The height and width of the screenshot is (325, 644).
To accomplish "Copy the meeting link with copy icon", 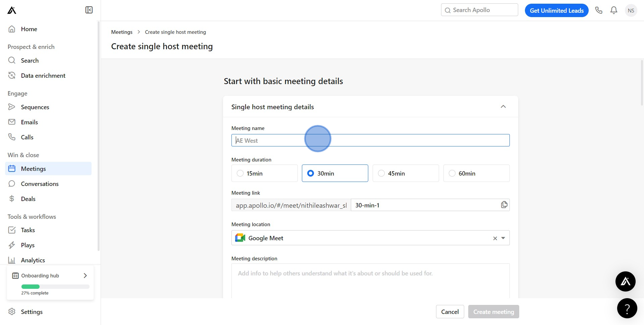I will coord(504,205).
